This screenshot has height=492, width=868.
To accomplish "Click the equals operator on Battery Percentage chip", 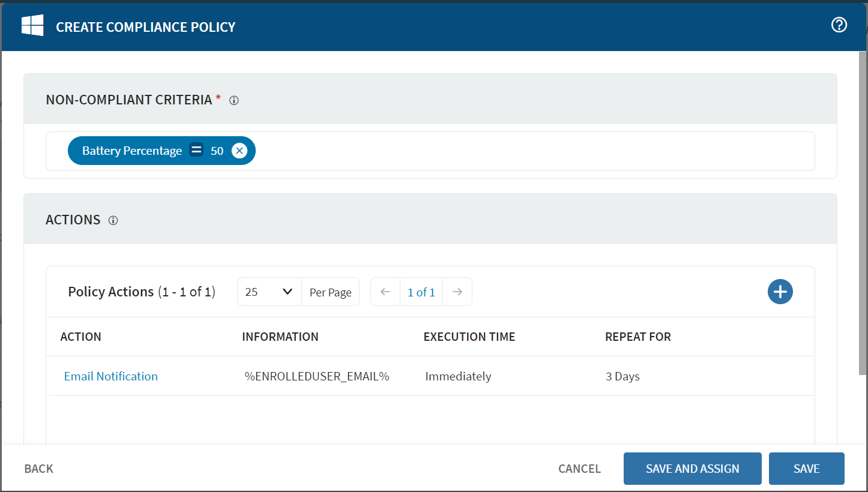I will 196,150.
